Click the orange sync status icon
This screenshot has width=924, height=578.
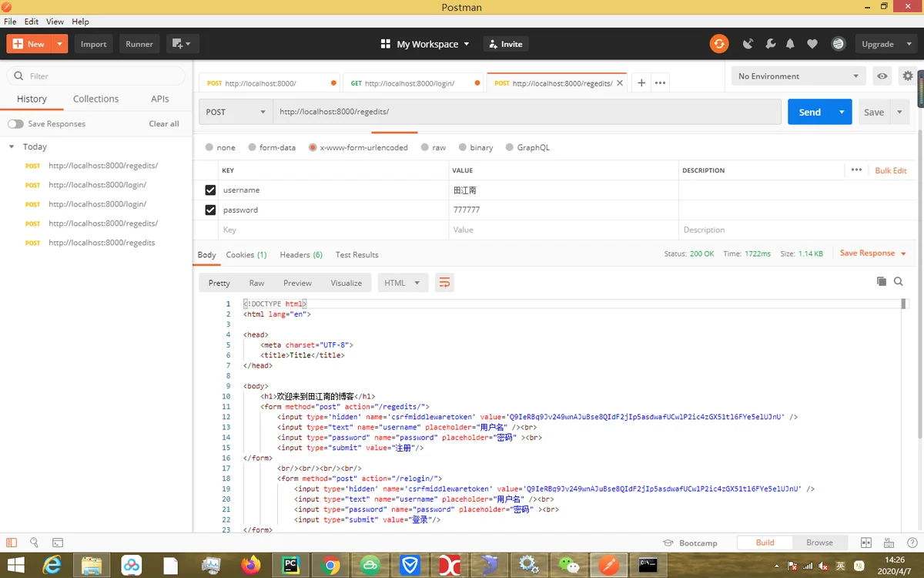point(719,44)
